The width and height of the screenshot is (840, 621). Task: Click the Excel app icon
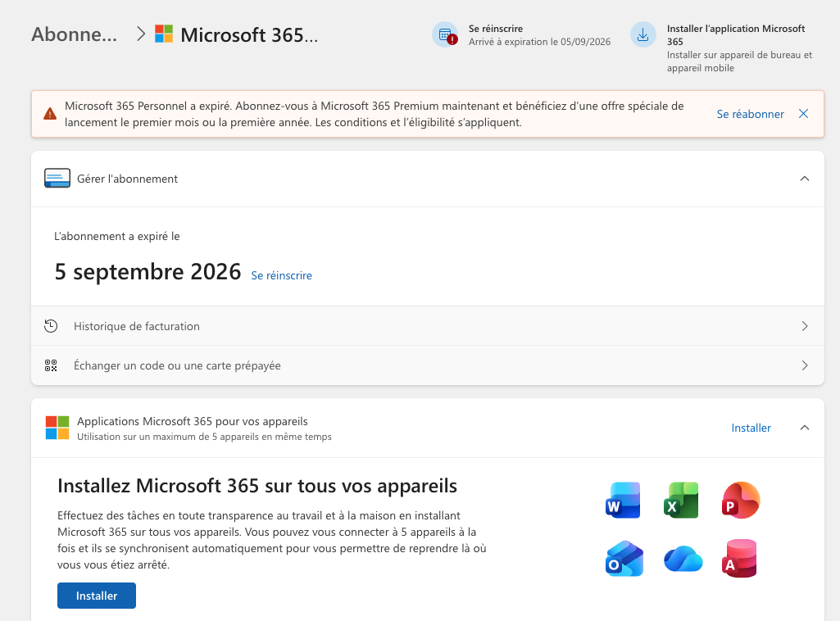coord(682,500)
